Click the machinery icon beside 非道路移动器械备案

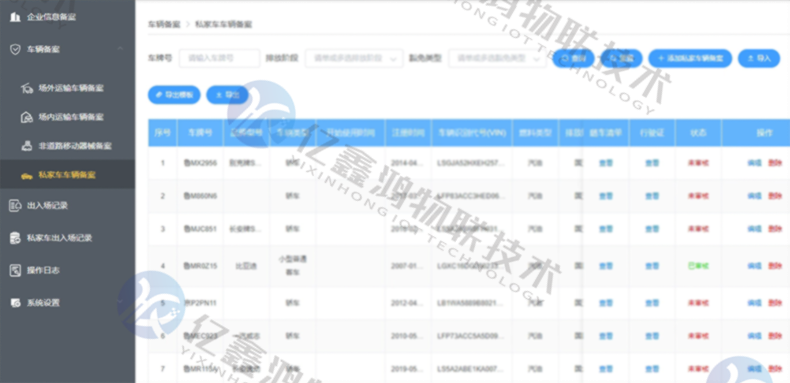point(27,146)
